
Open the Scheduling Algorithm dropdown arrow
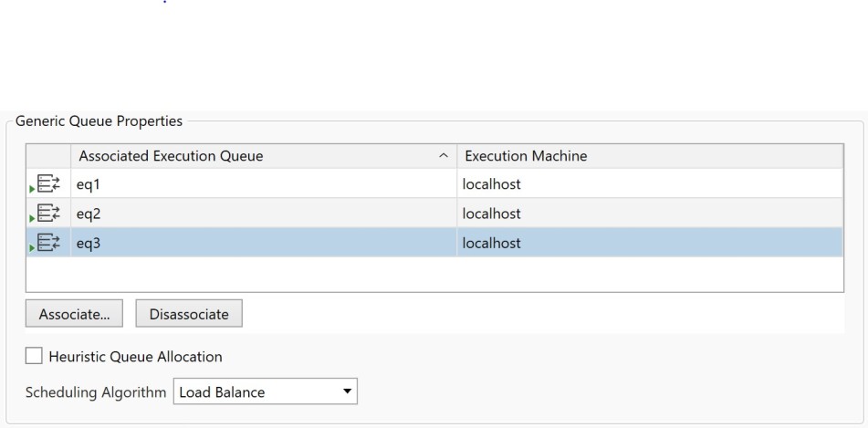[x=346, y=393]
